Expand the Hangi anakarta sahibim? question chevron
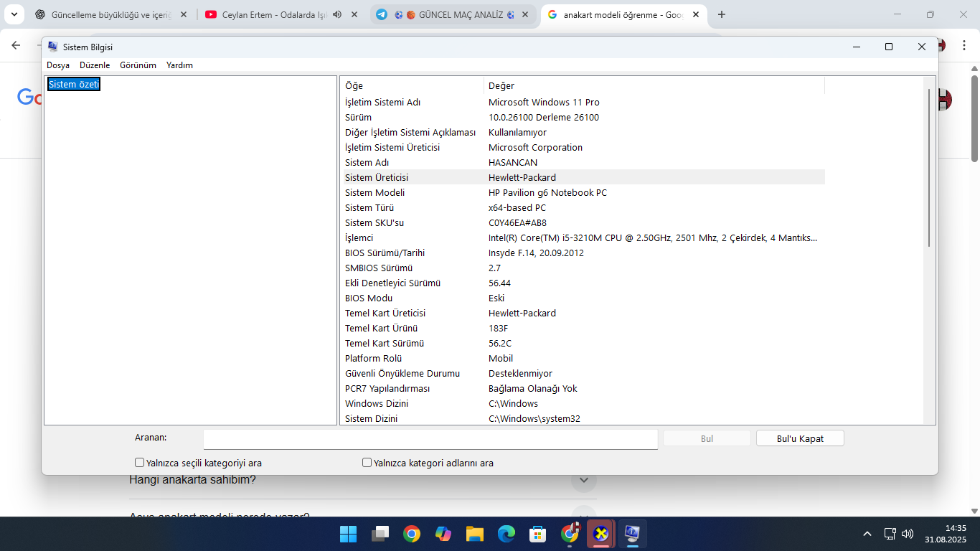Screen dimensions: 980x551 584,480
